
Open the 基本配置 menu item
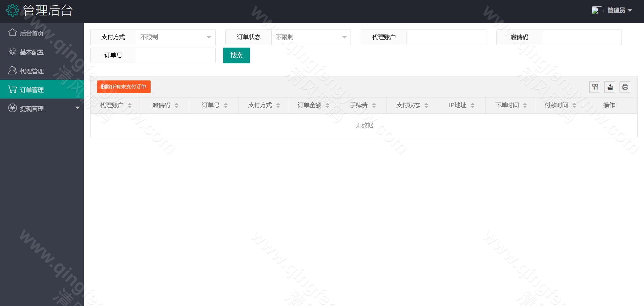[x=32, y=52]
